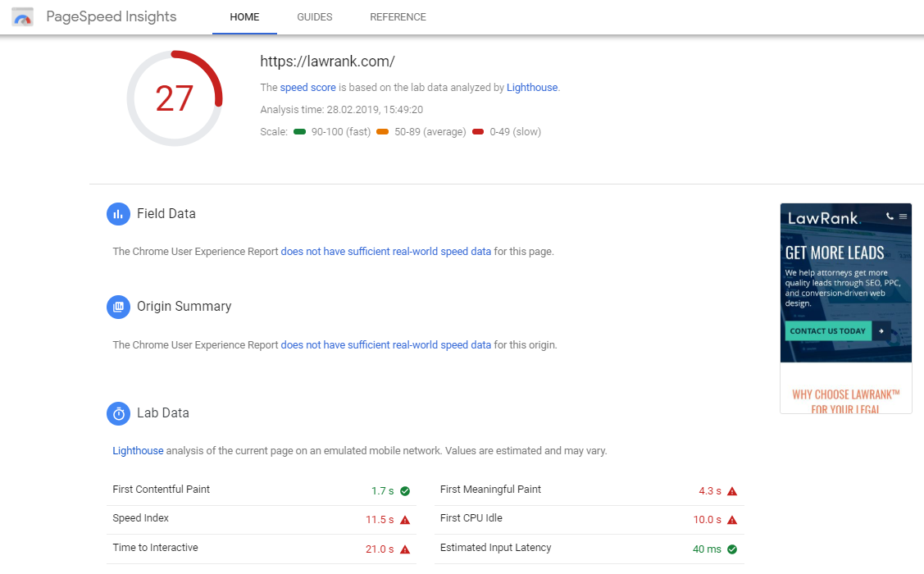Click the LawRank mobile page screenshot thumbnail
Screen dimensions: 924x574
pyautogui.click(x=845, y=307)
